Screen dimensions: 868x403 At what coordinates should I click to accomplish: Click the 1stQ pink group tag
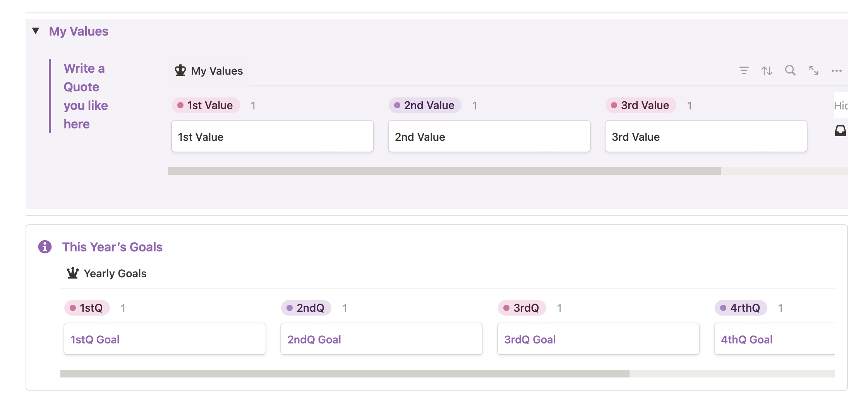[87, 308]
